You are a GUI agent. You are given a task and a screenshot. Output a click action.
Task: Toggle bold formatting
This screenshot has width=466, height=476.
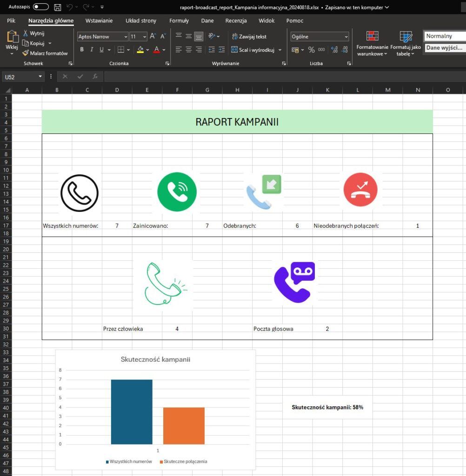click(x=82, y=50)
